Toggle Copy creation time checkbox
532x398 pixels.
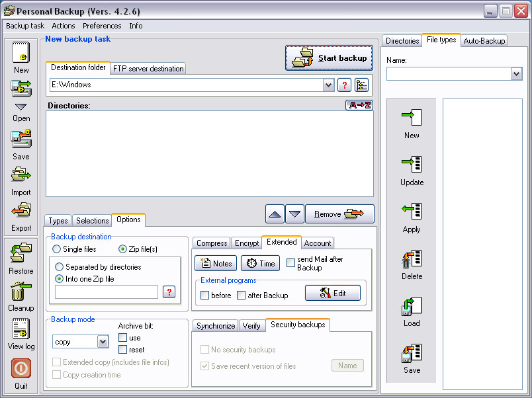(57, 375)
